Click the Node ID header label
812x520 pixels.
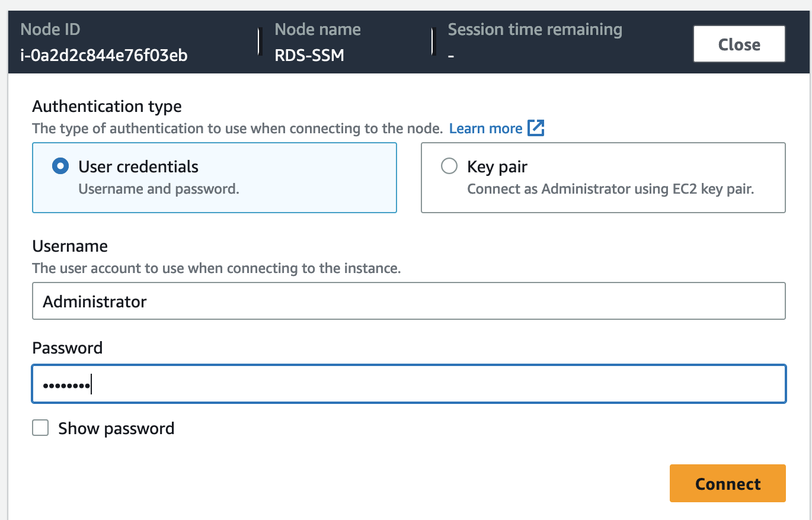pos(50,30)
